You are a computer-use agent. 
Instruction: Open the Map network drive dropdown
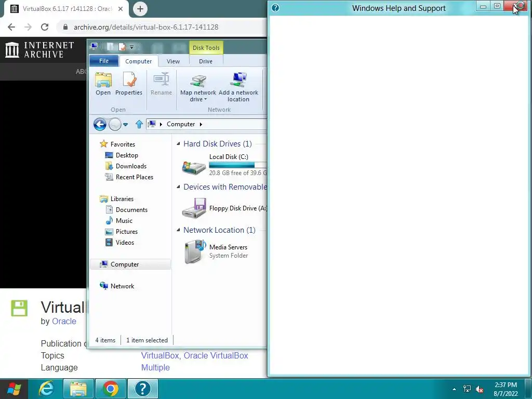pyautogui.click(x=198, y=99)
